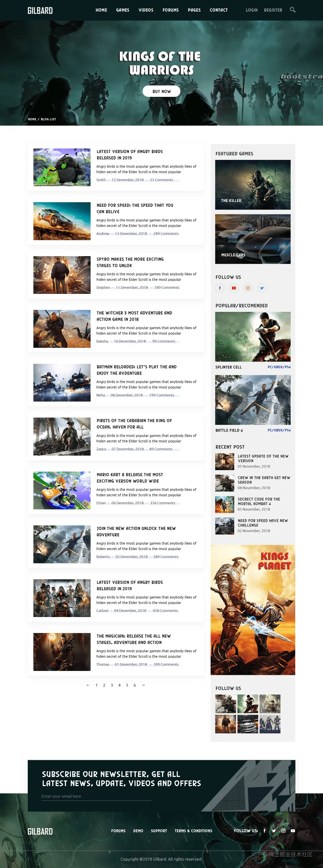
Task: Open footer Terms & Conditions link
Action: 193,831
